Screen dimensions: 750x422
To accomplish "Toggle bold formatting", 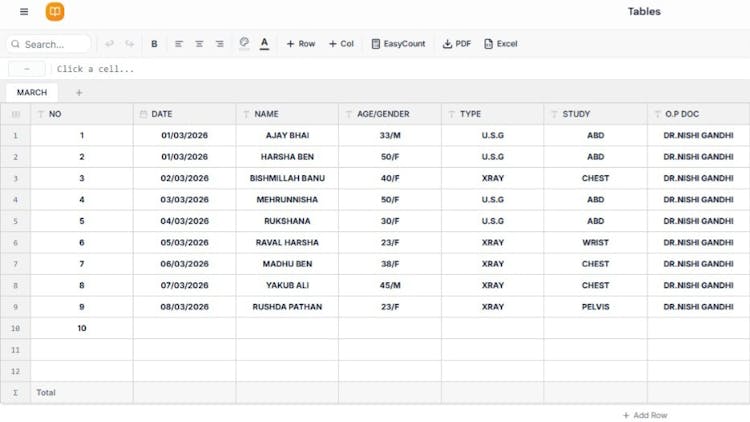I will tap(154, 44).
